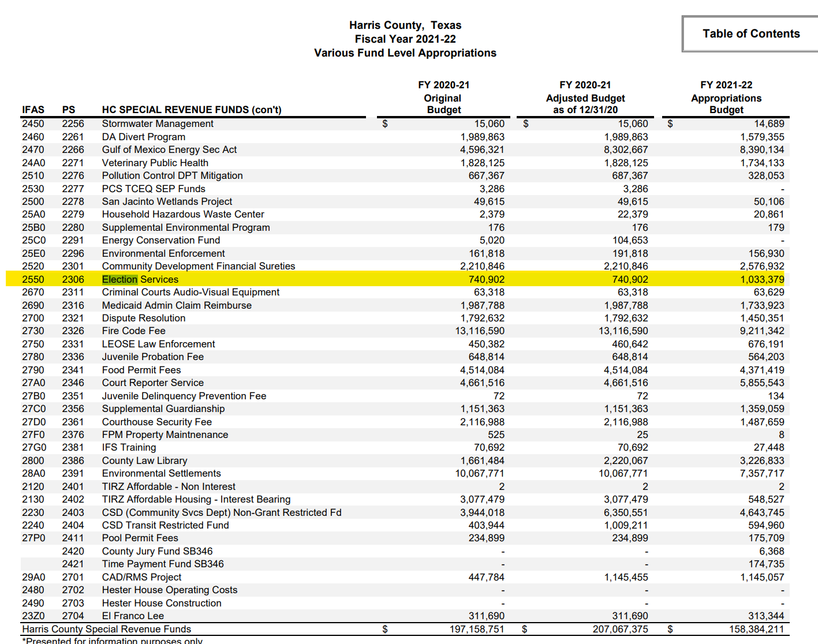Screen dimensions: 818x644
Task: Select Supplemental Environmental Program row name
Action: pos(186,227)
